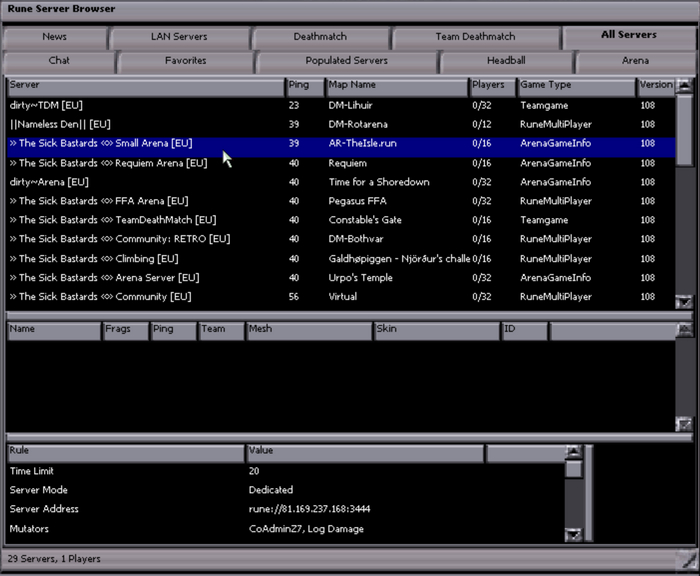Viewport: 700px width, 576px height.
Task: Click the Rule column header
Action: point(126,453)
